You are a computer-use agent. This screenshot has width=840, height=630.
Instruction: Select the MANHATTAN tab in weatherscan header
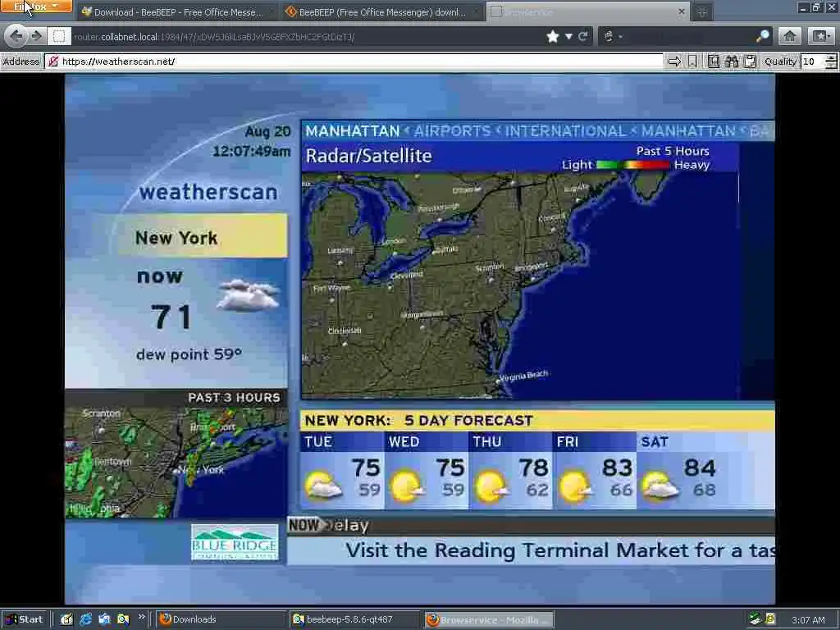click(x=353, y=131)
